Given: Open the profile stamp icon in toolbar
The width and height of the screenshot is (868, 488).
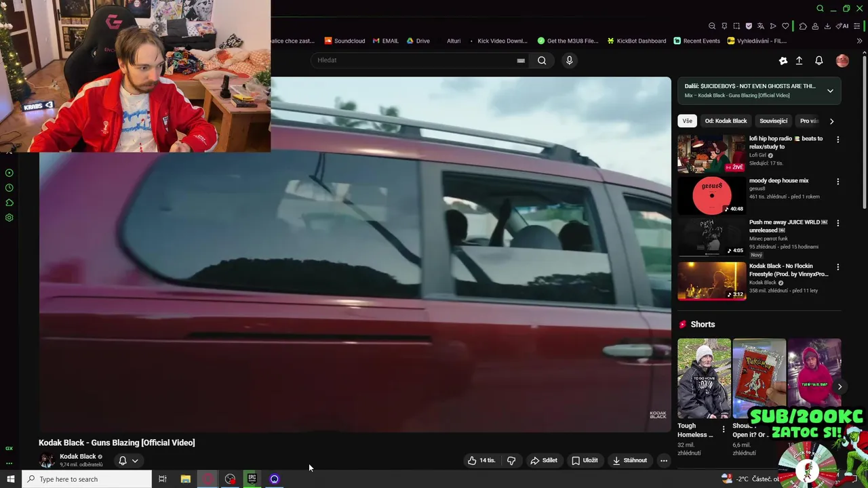Looking at the screenshot, I should coord(815,26).
